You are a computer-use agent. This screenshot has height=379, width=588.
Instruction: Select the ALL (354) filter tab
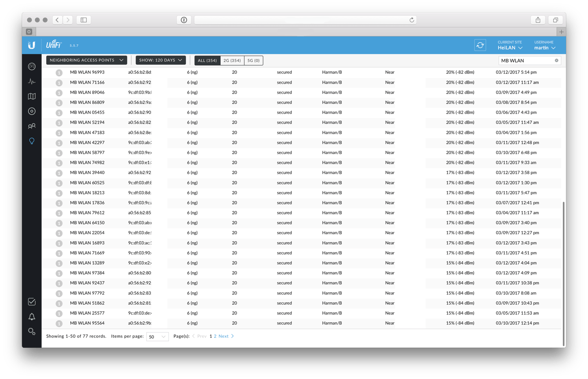[x=208, y=60]
